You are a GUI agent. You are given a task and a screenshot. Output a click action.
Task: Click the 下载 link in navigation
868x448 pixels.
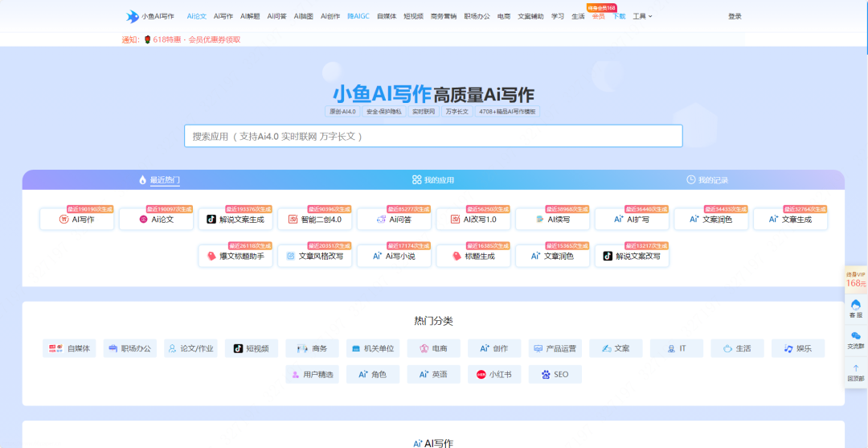tap(619, 17)
